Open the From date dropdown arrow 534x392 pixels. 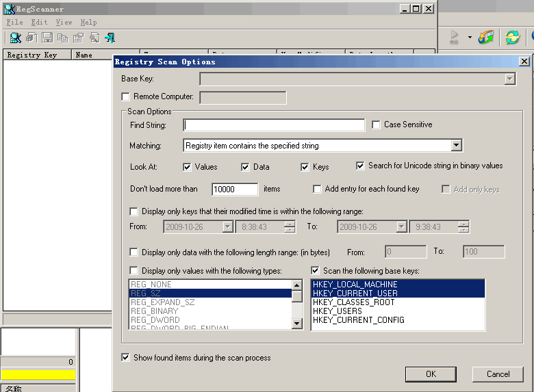click(x=227, y=226)
